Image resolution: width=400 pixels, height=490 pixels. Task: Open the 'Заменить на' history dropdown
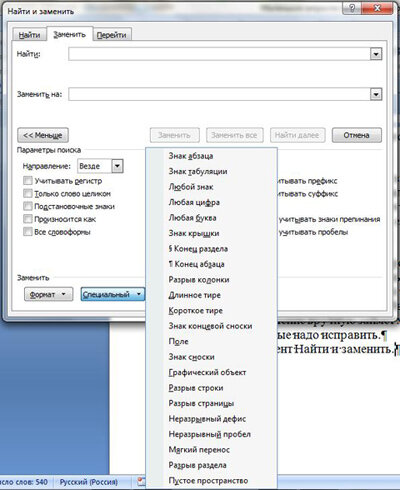376,94
